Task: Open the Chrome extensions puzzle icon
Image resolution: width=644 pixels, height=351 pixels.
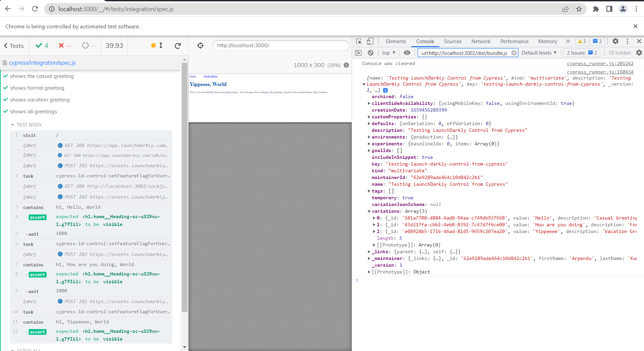Action: [x=596, y=9]
